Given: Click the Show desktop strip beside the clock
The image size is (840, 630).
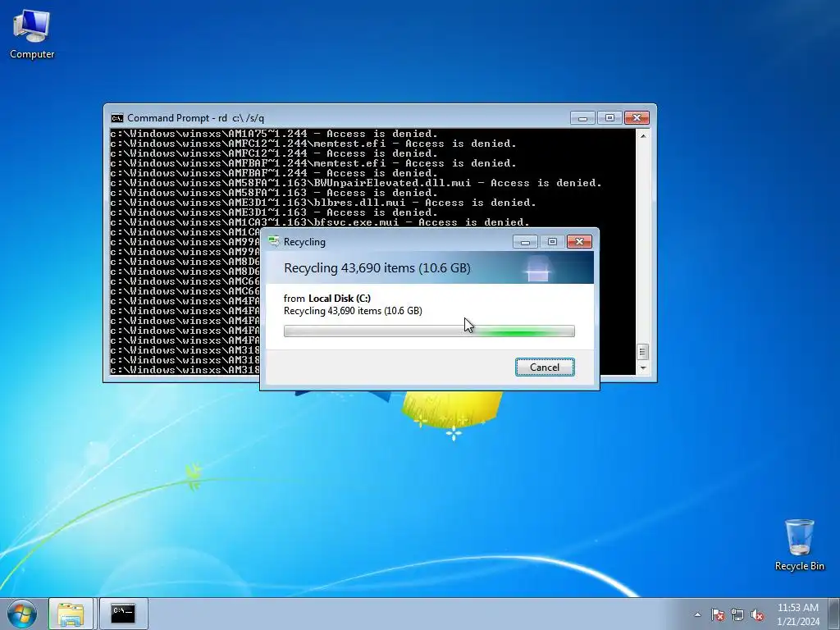Looking at the screenshot, I should click(x=834, y=614).
